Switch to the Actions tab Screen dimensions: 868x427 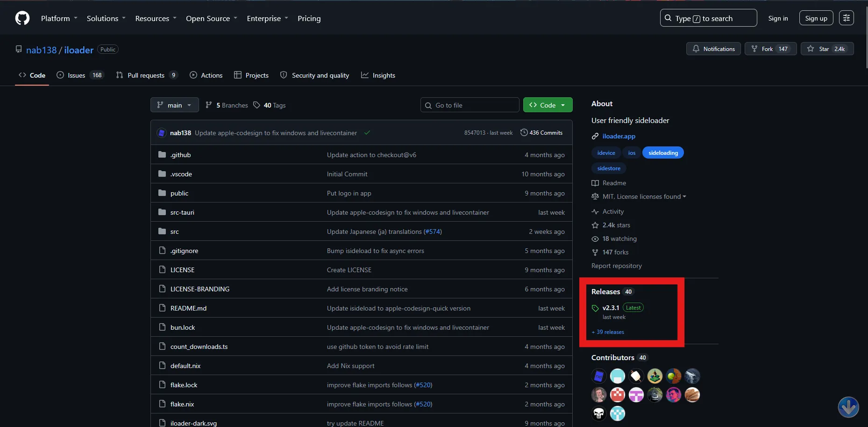tap(206, 75)
